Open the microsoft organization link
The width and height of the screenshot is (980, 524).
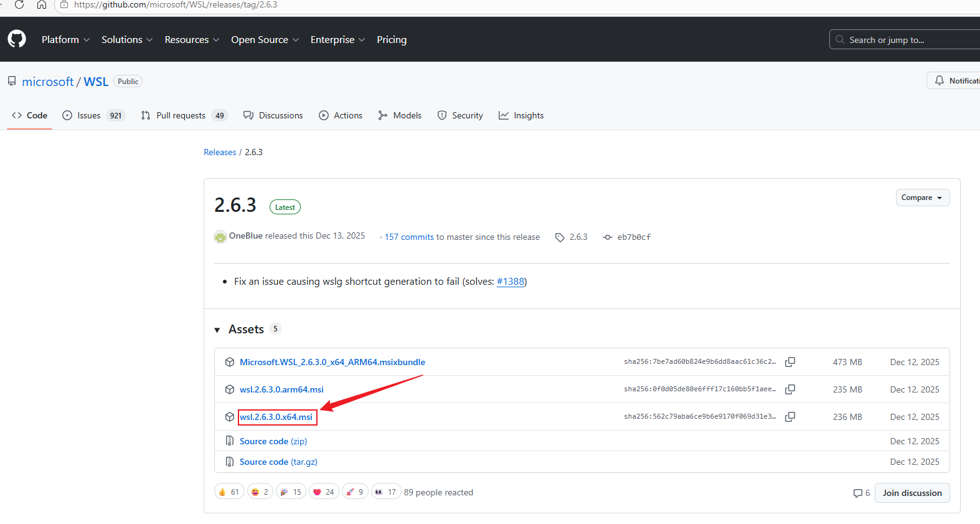coord(48,82)
